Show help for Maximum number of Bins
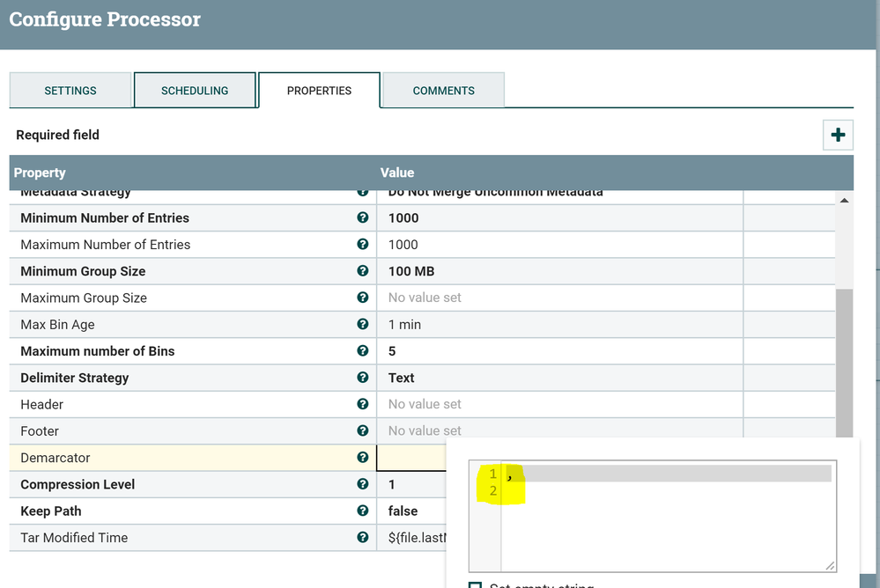 [x=363, y=350]
